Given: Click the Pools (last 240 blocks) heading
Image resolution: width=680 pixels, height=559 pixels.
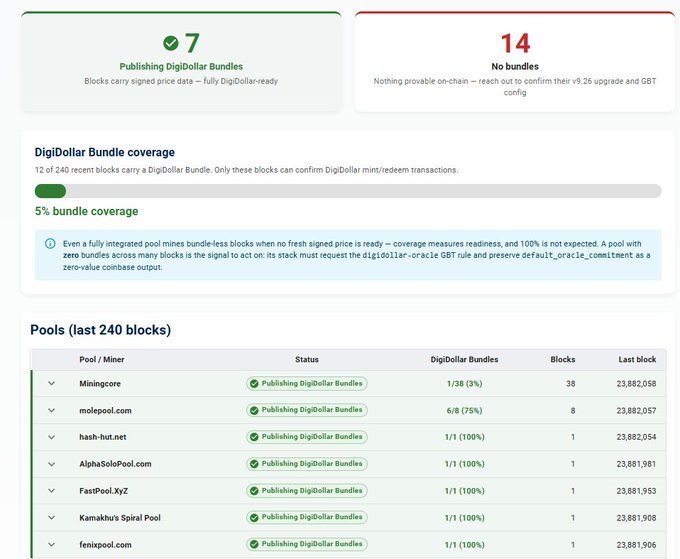Looking at the screenshot, I should click(x=101, y=330).
